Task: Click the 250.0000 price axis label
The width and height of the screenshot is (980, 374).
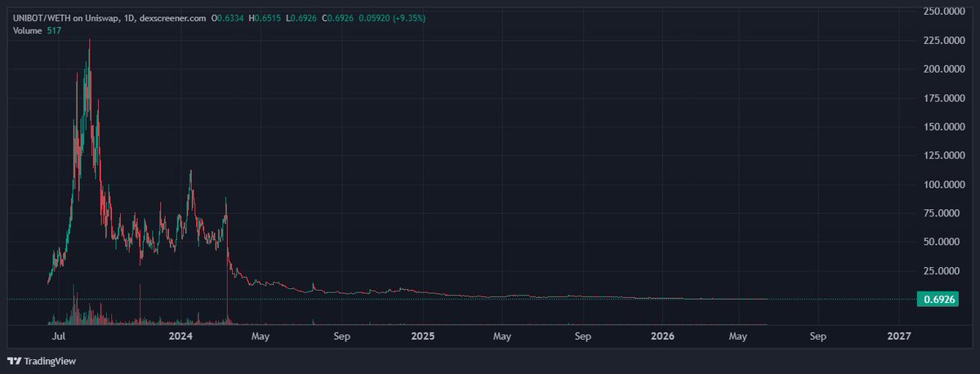Action: pyautogui.click(x=944, y=11)
